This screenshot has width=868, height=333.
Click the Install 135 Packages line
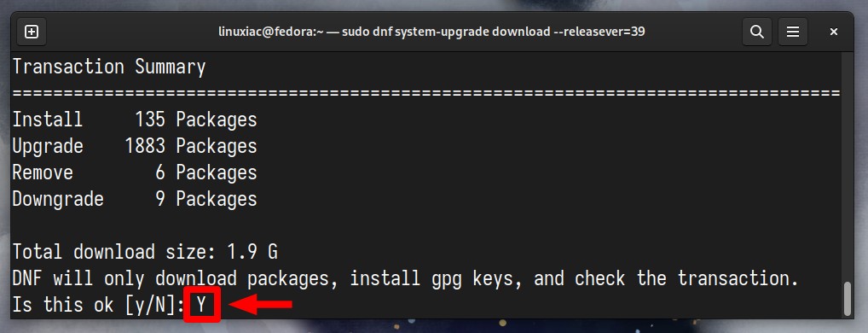coord(135,120)
